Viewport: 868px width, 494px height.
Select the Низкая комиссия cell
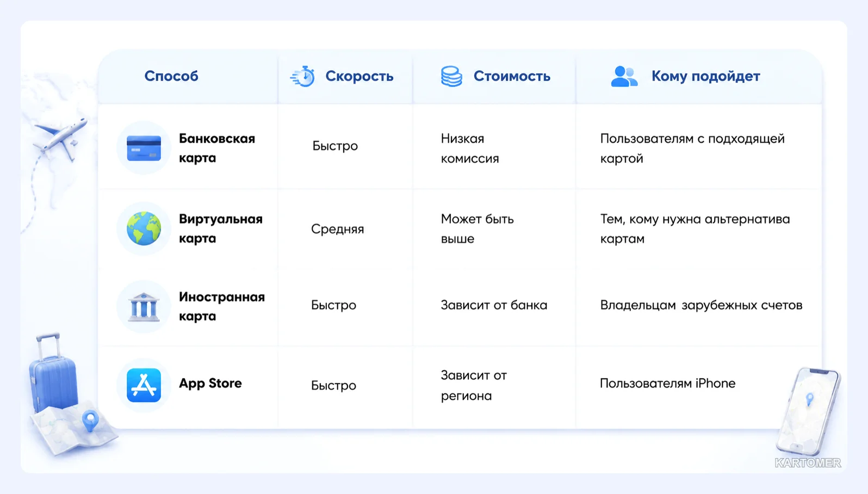pos(470,148)
